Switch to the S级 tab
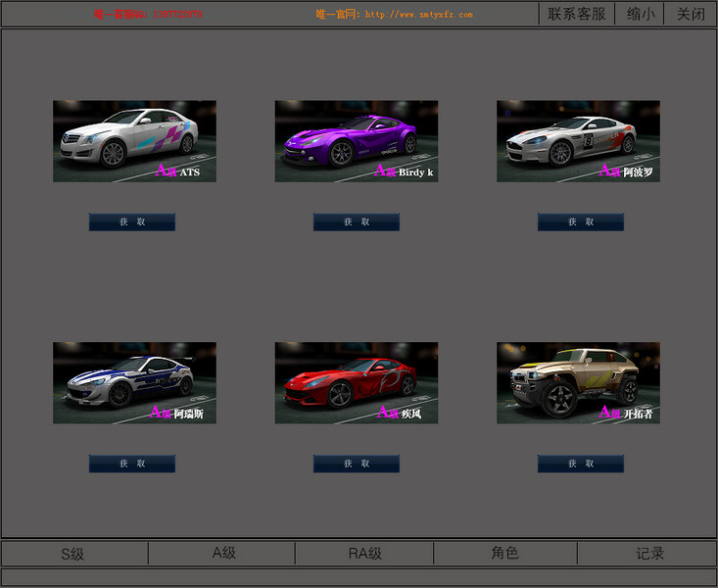 click(73, 554)
